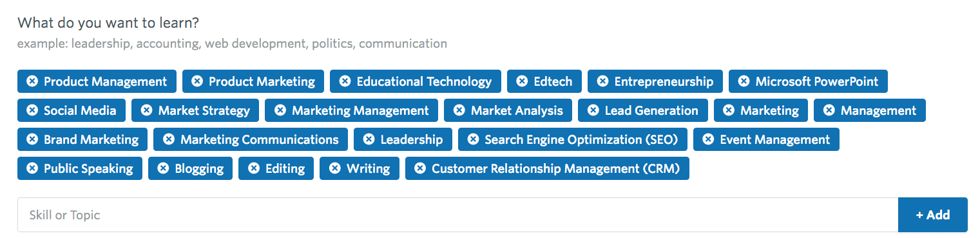Focus the Skill or Topic input field
This screenshot has width=980, height=238.
(457, 215)
